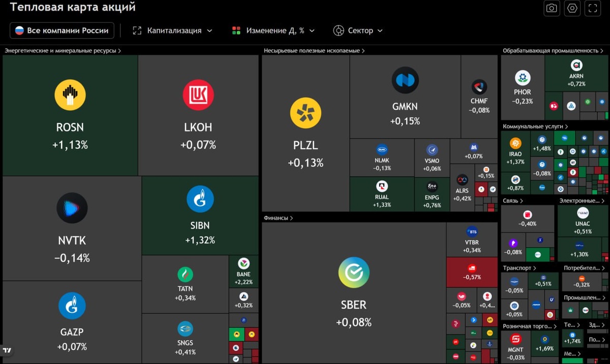Open the Розничная торговля sector header
The height and width of the screenshot is (364, 610).
529,326
